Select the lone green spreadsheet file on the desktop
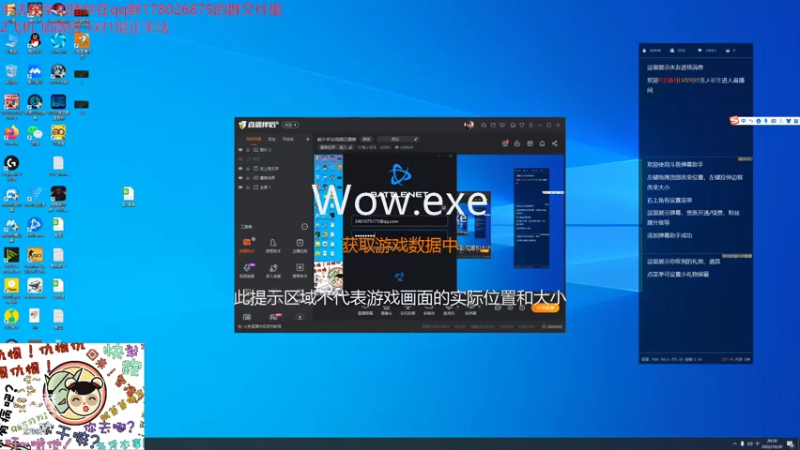 [x=128, y=196]
